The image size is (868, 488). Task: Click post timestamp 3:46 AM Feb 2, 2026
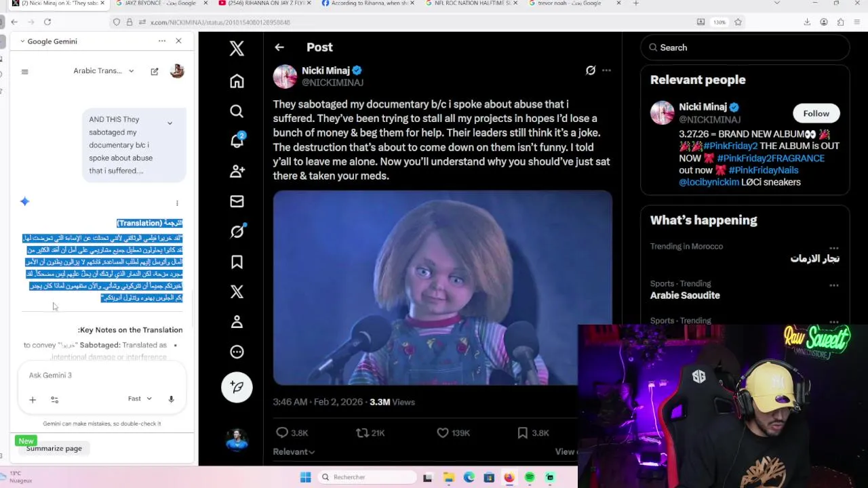(317, 402)
